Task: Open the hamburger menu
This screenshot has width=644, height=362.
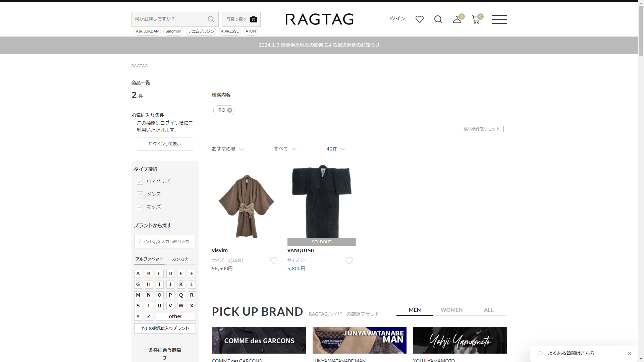Action: click(x=499, y=19)
